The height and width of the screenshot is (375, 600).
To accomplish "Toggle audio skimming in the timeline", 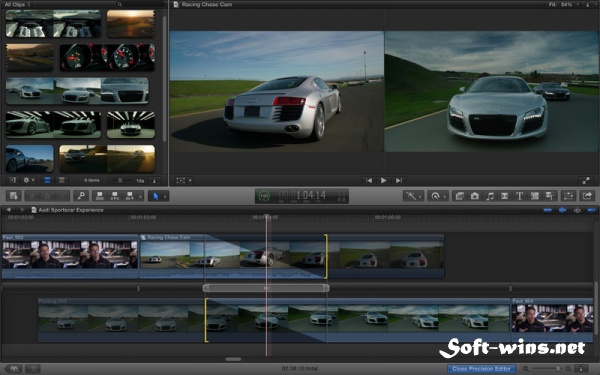I will [x=562, y=210].
